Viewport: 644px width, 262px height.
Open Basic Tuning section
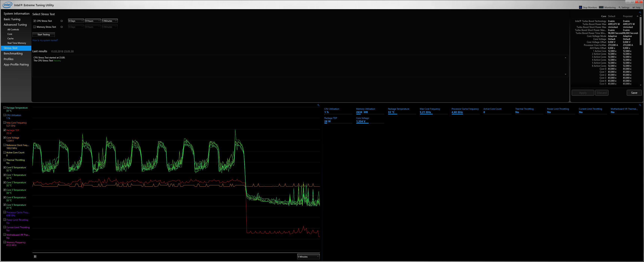click(12, 19)
